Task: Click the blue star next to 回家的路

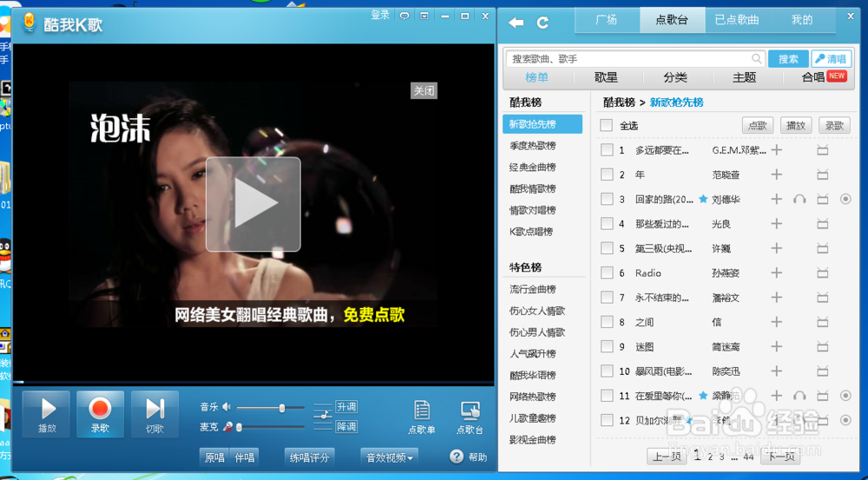Action: (703, 199)
